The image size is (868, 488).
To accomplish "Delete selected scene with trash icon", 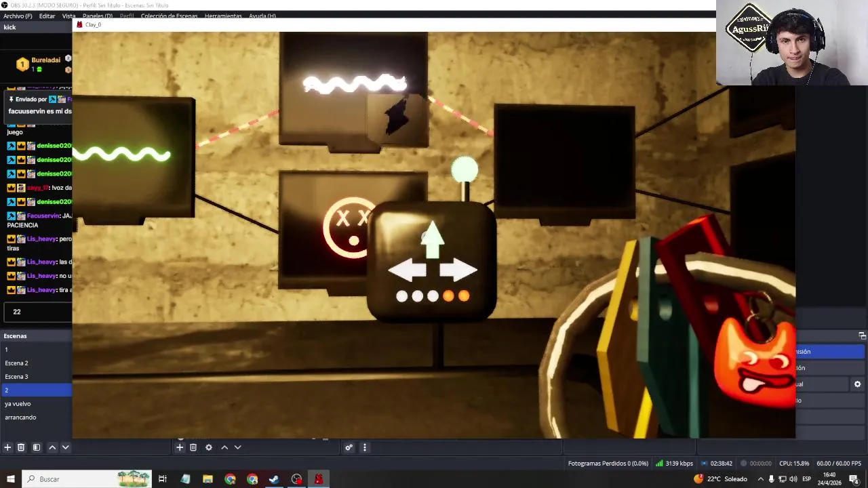I will coord(21,447).
